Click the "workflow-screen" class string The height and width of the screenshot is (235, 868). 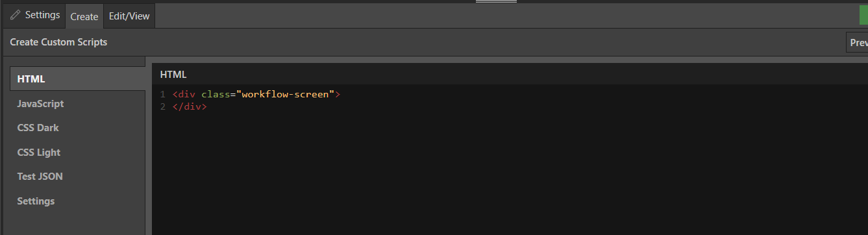point(286,94)
